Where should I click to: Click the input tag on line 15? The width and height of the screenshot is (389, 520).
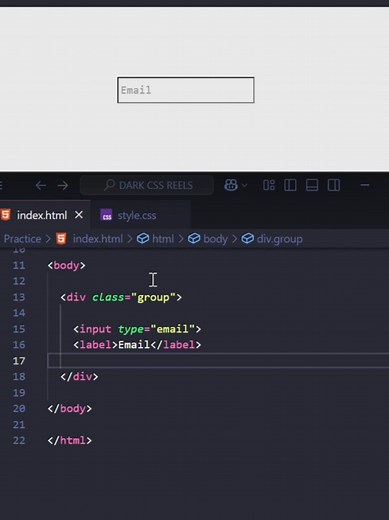click(95, 329)
